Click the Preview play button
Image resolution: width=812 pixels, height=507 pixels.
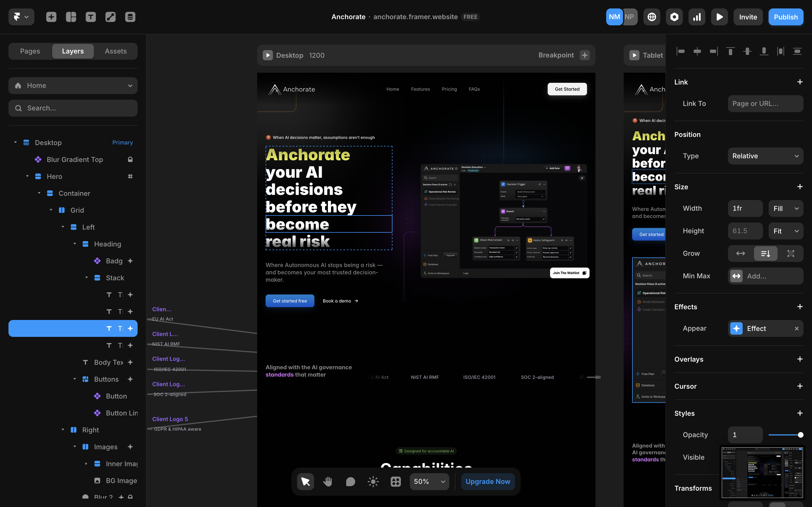pos(719,17)
